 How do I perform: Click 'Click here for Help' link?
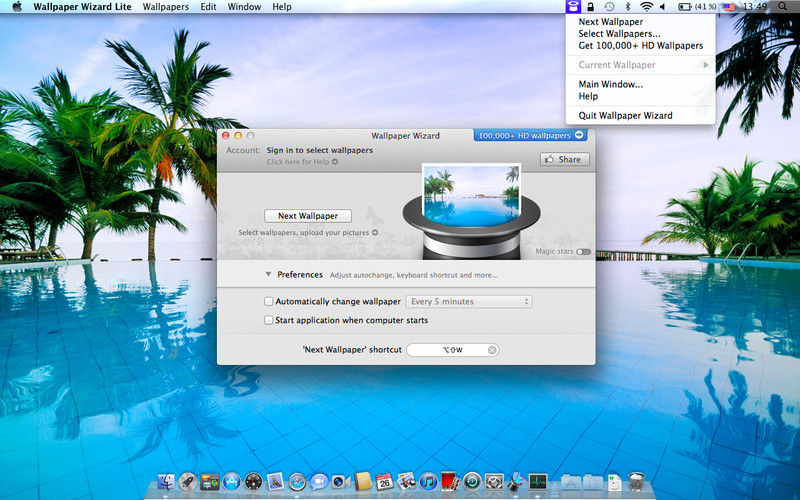[x=297, y=162]
